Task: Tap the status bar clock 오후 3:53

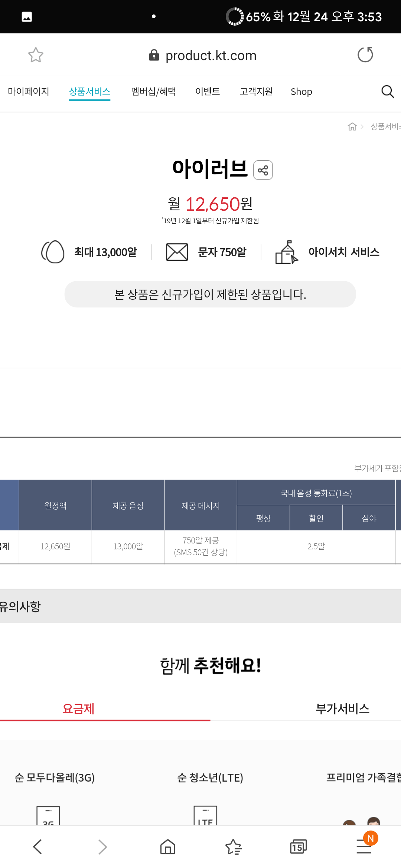Action: pos(356,17)
